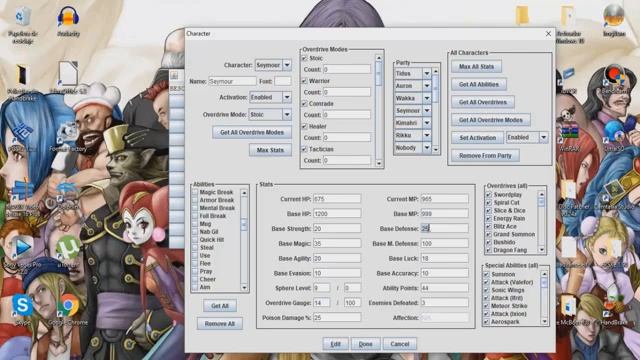Click the Base Luck field
The width and height of the screenshot is (640, 360).
click(x=444, y=258)
